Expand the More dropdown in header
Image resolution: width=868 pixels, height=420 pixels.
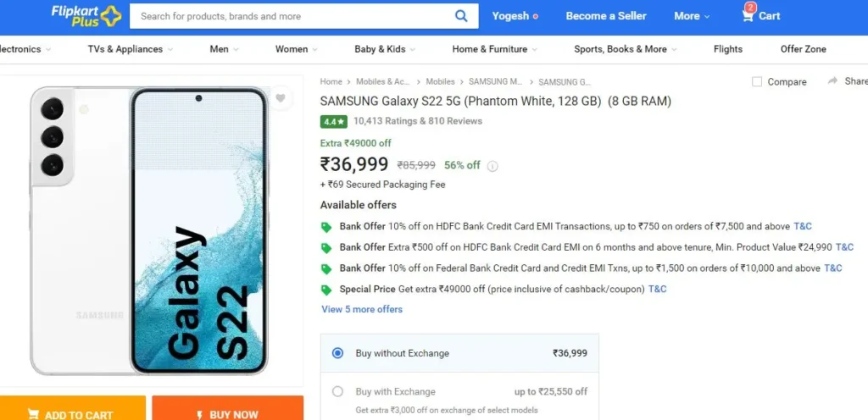(x=692, y=16)
